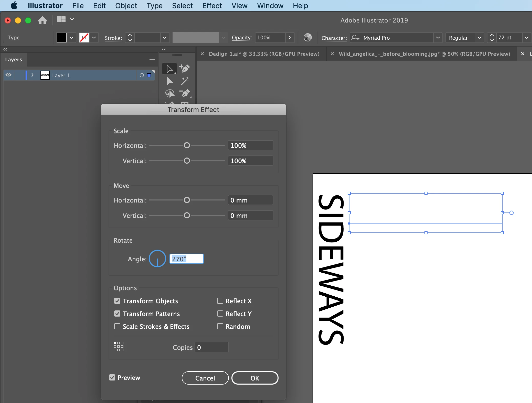The height and width of the screenshot is (403, 532).
Task: Click the Home icon in title bar
Action: pos(42,20)
